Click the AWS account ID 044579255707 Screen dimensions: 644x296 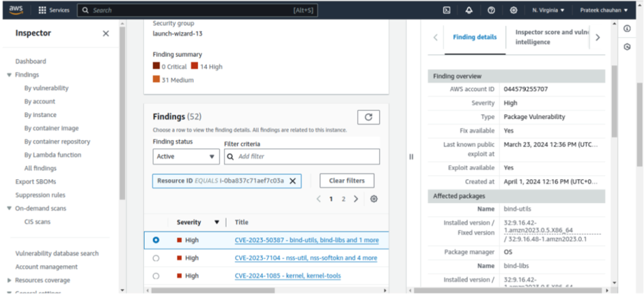pyautogui.click(x=526, y=89)
